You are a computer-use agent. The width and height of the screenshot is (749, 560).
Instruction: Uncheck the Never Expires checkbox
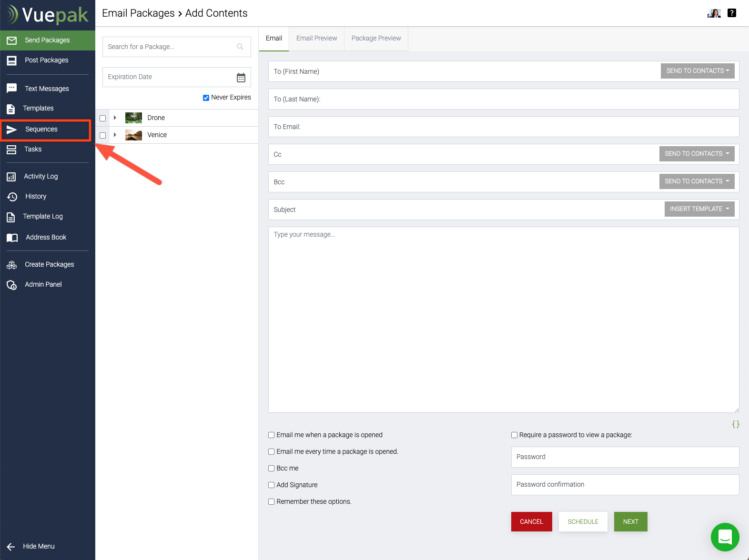(206, 98)
